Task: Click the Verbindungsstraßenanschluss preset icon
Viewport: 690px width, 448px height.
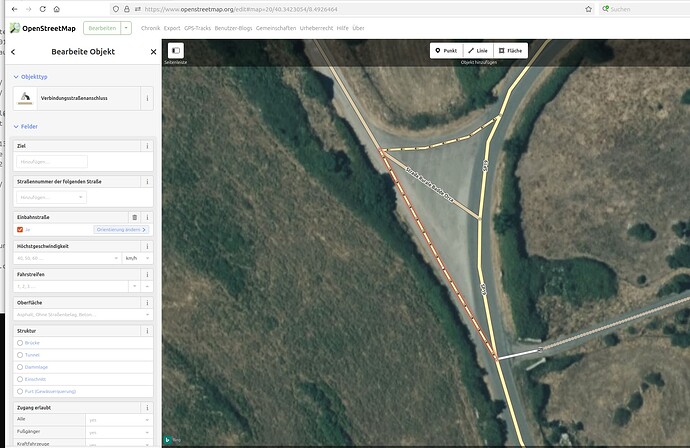Action: click(25, 98)
